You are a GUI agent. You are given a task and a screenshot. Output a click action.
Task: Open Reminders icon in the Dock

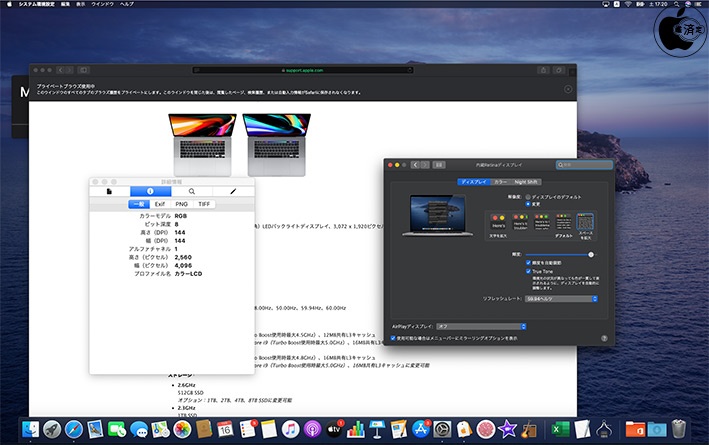click(247, 429)
